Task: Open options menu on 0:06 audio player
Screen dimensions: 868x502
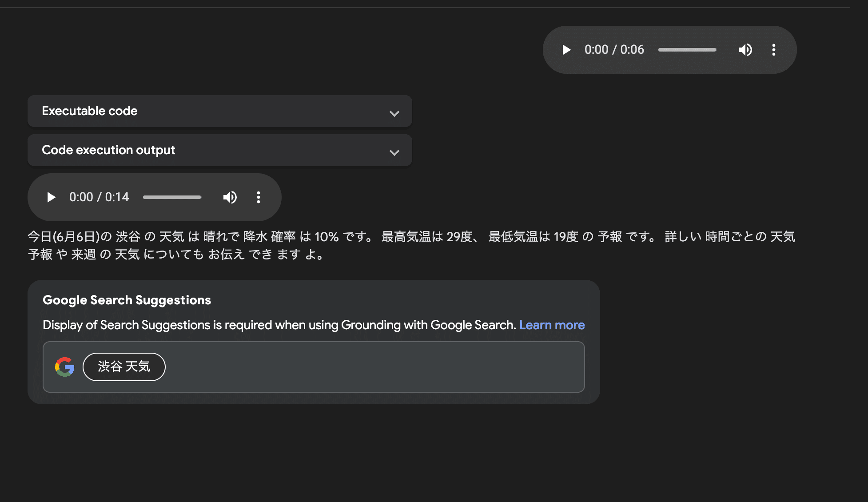Action: tap(773, 50)
